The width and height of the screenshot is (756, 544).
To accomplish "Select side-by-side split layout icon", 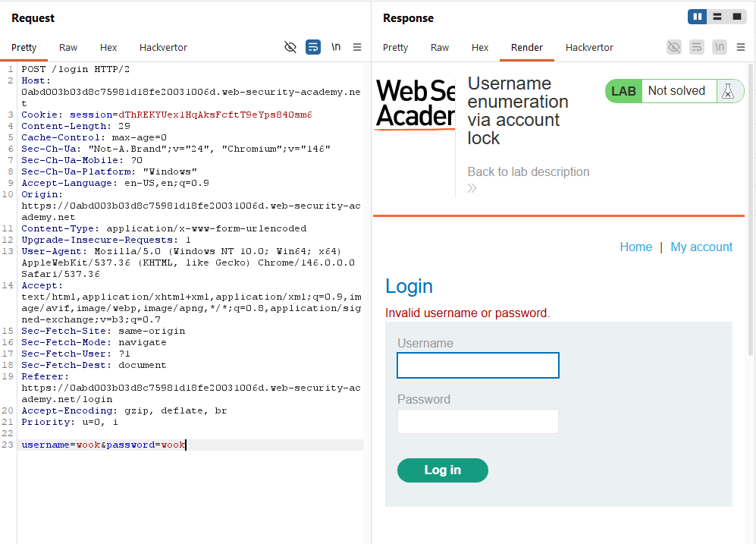I will [697, 17].
